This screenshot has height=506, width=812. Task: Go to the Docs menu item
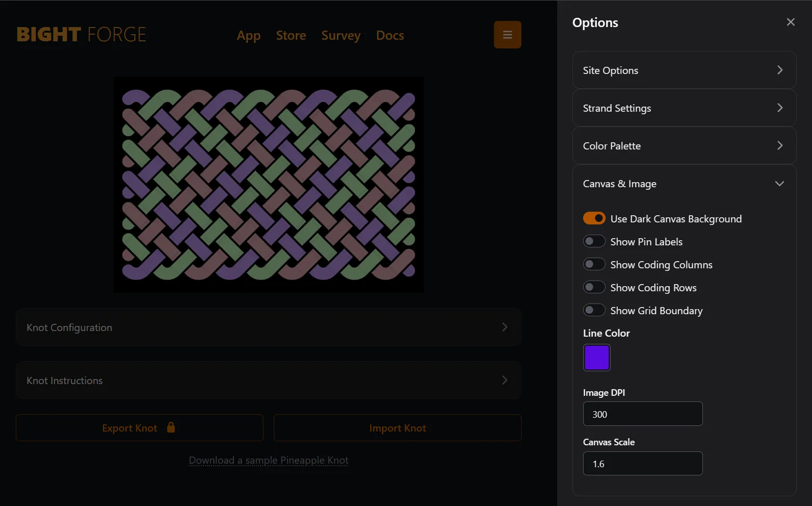[x=390, y=36]
